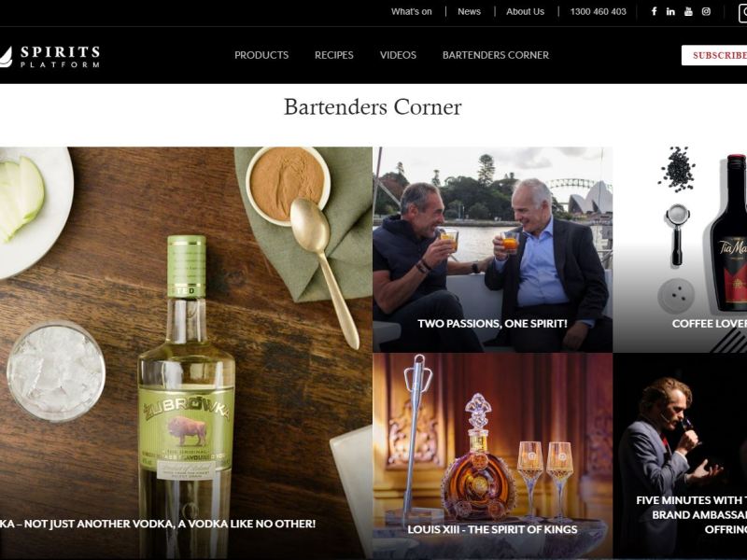Open the Products menu
Viewport: 747px width, 560px height.
tap(261, 55)
